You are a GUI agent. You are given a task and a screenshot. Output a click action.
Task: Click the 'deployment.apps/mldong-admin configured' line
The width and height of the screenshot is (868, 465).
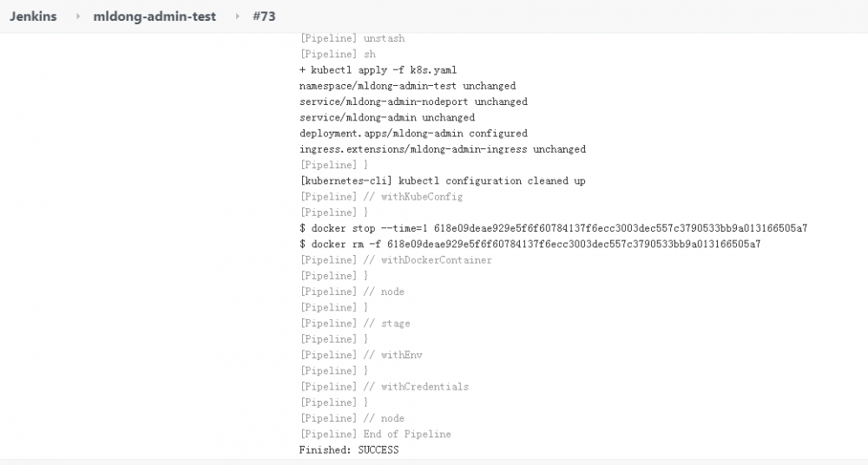tap(413, 134)
